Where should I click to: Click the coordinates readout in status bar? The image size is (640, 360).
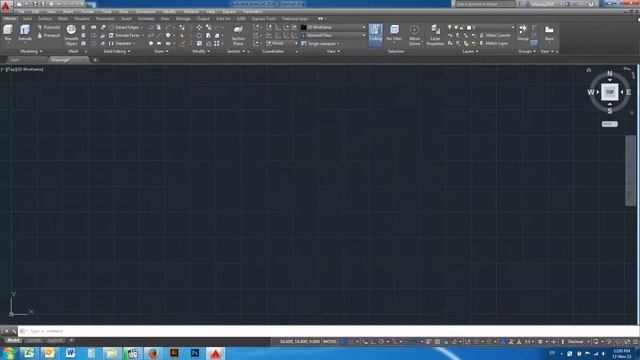click(300, 342)
